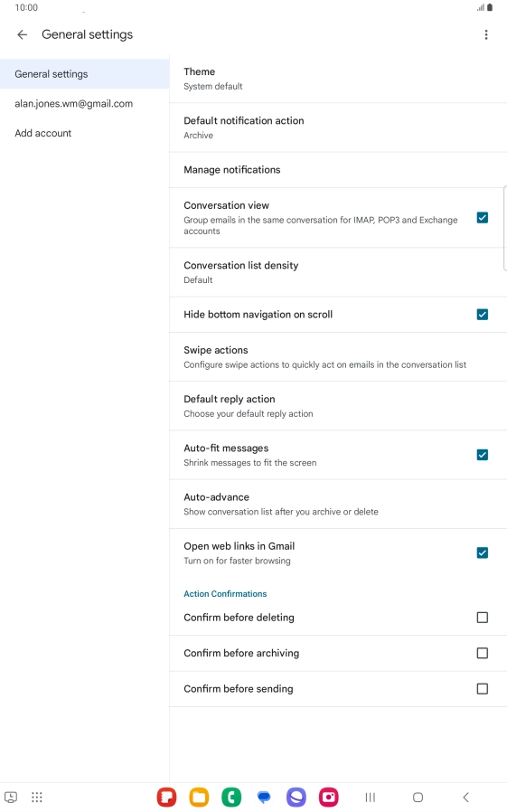Open the three-dot overflow menu
Viewport: 507px width, 812px height.
tap(486, 34)
